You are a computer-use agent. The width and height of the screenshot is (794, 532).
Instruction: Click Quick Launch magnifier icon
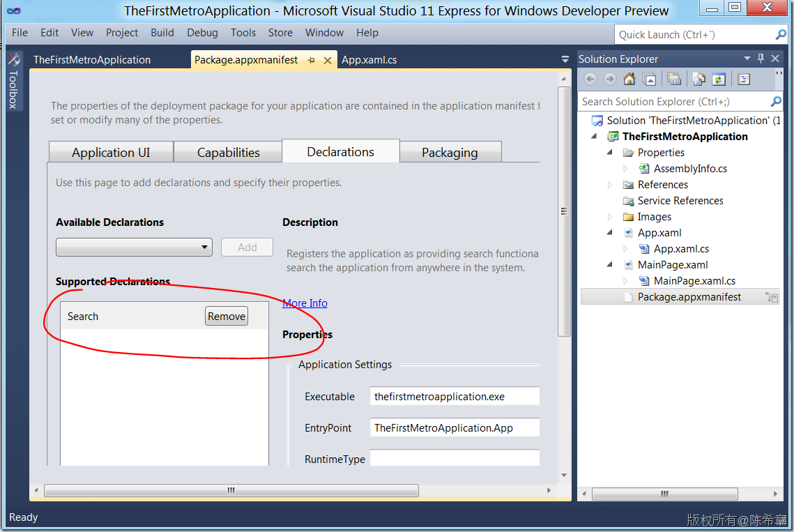780,34
